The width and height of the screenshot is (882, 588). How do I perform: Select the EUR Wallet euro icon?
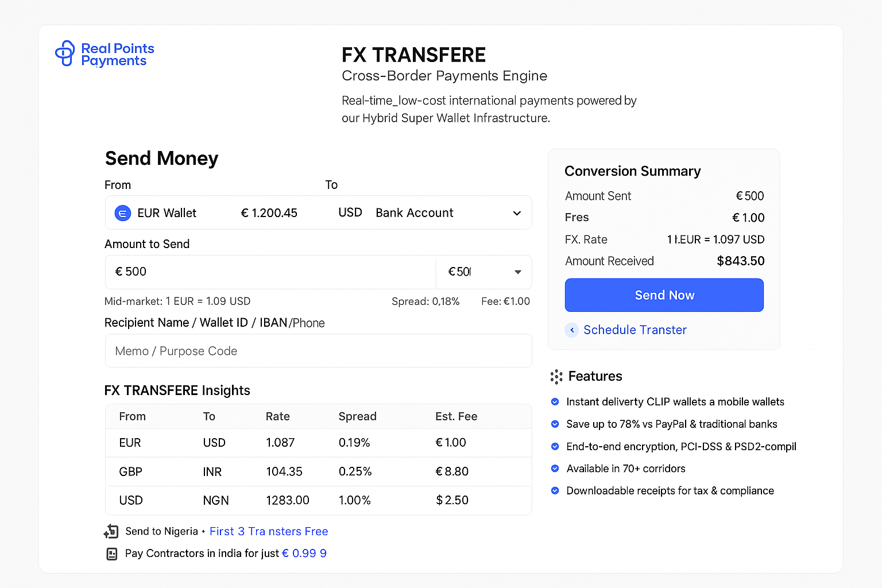pyautogui.click(x=122, y=212)
